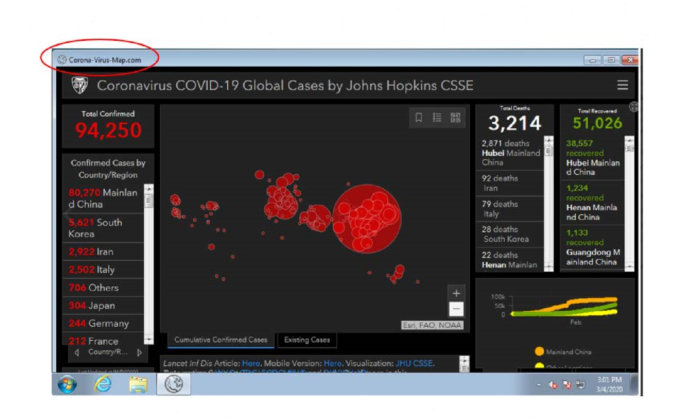Click the recovered list scrollbar
The height and width of the screenshot is (419, 698).
629,203
